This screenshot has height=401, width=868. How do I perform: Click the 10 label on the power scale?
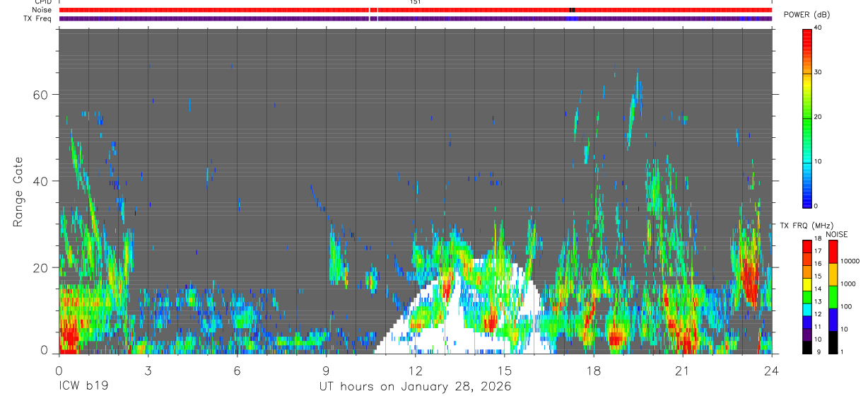pyautogui.click(x=819, y=161)
